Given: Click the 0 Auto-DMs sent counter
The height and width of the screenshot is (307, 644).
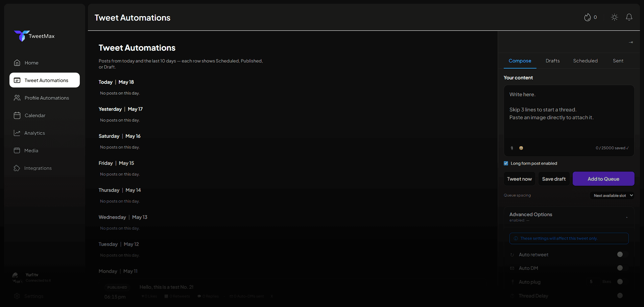Looking at the screenshot, I should pyautogui.click(x=247, y=296).
